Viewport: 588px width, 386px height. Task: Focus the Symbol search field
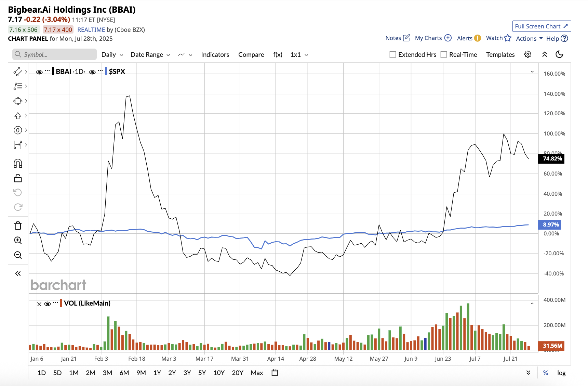click(55, 54)
